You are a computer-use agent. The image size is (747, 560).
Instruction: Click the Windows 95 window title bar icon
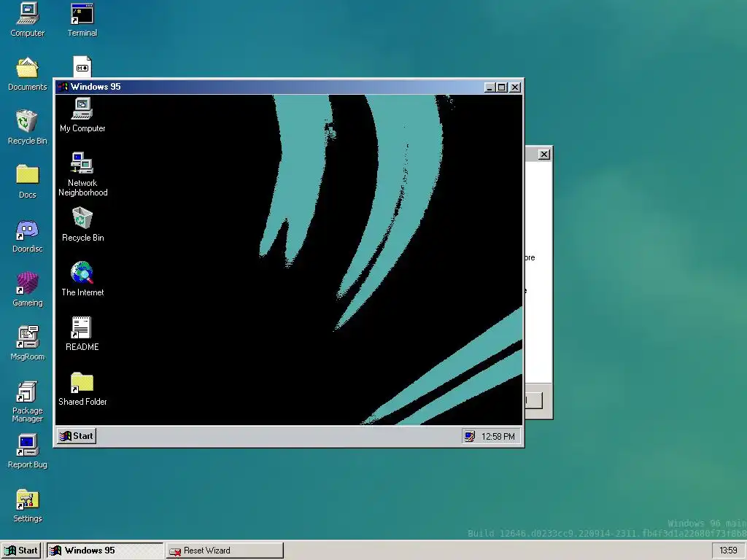pos(63,87)
